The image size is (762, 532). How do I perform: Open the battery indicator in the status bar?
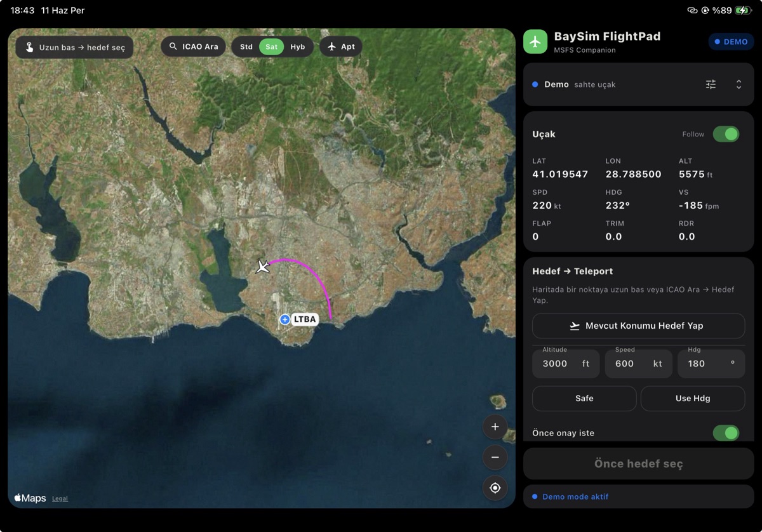pyautogui.click(x=743, y=10)
